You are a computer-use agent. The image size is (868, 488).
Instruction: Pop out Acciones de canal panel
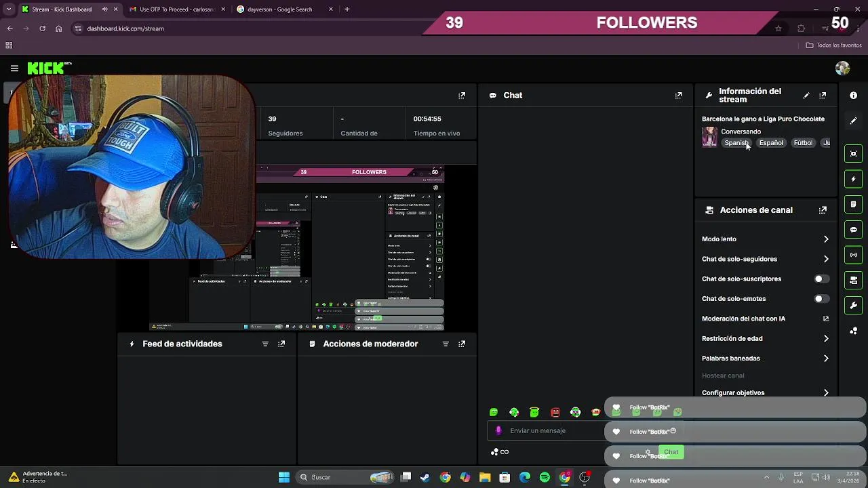pos(823,210)
